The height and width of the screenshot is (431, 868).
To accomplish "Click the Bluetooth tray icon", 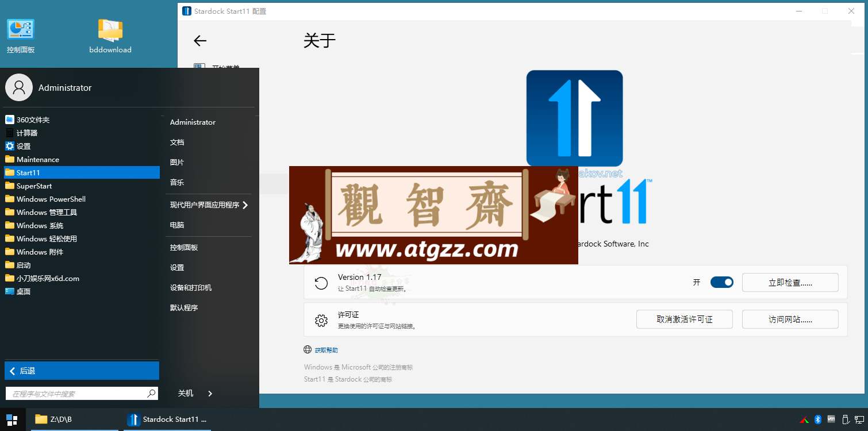I will 817,420.
